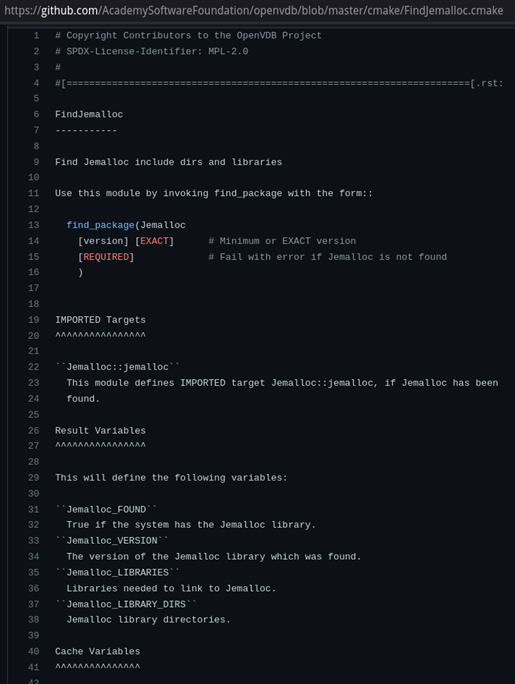Viewport: 515px width, 684px height.
Task: Click line number 22 in gutter
Action: [x=34, y=367]
